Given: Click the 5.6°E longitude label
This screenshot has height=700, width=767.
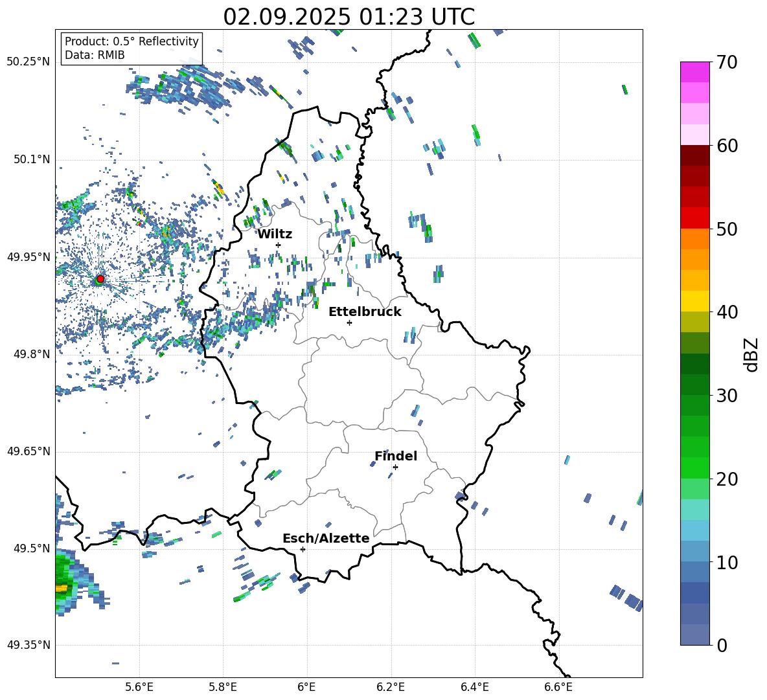Looking at the screenshot, I should pyautogui.click(x=139, y=687).
